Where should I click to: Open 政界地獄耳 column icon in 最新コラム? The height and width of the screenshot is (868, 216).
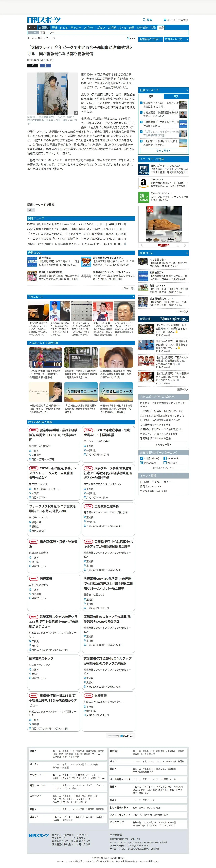(32, 262)
